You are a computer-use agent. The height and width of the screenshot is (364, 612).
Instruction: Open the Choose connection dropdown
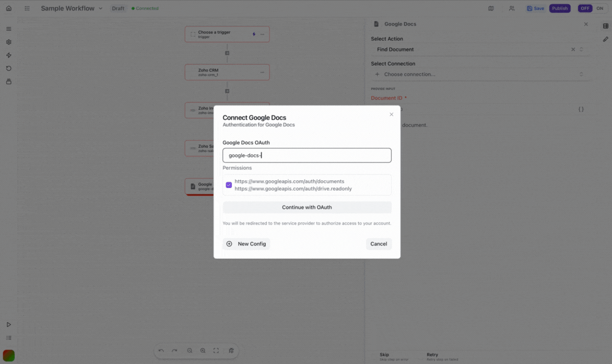tap(477, 74)
